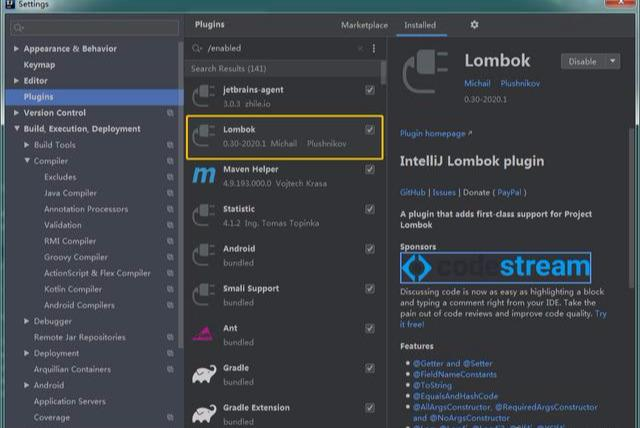The width and height of the screenshot is (640, 428).
Task: Click the settings tree scrollbar
Action: pos(180,196)
